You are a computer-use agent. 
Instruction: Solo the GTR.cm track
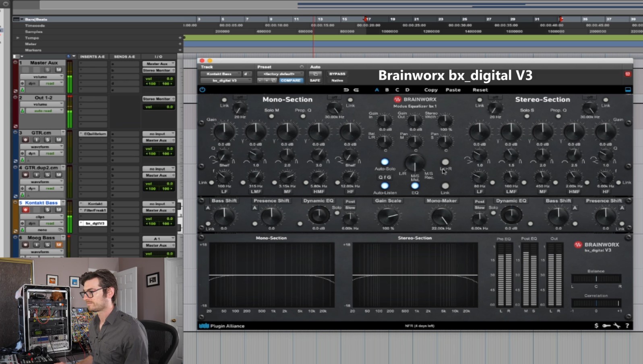pyautogui.click(x=48, y=140)
